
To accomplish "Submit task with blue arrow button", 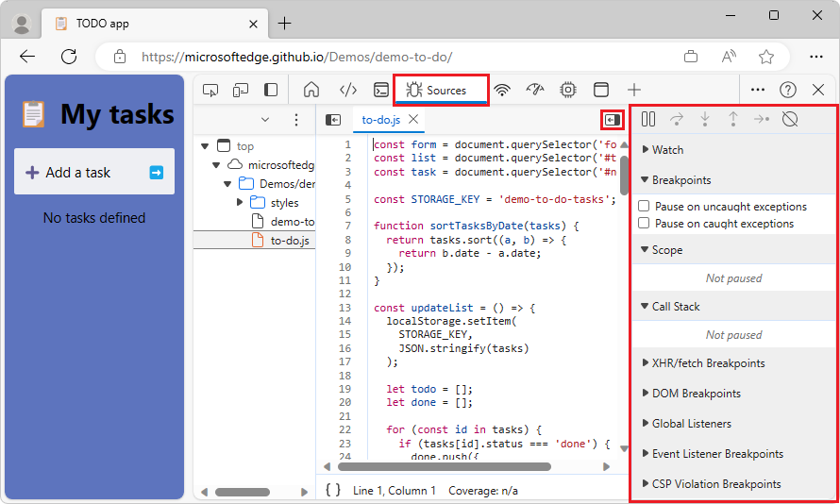I will point(157,173).
